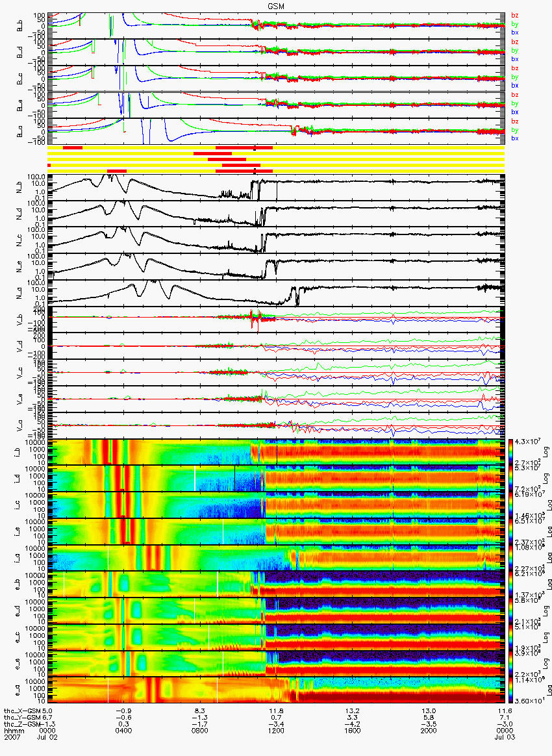Click the N_b density panel label

(20, 187)
